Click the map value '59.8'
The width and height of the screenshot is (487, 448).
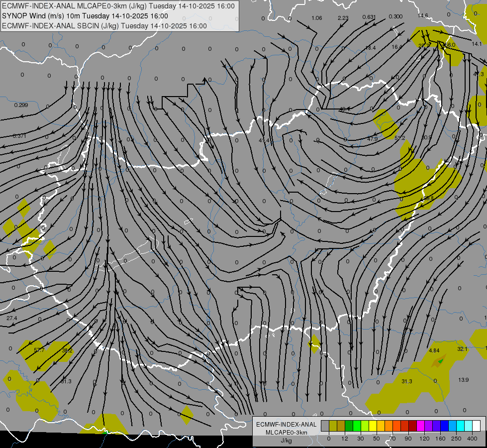(x=429, y=198)
